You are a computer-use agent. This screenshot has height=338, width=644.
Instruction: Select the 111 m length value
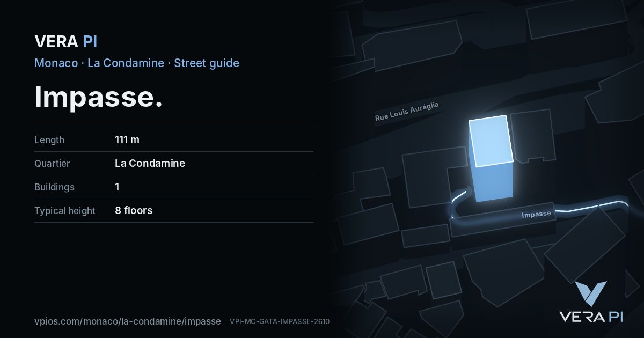[x=127, y=140]
